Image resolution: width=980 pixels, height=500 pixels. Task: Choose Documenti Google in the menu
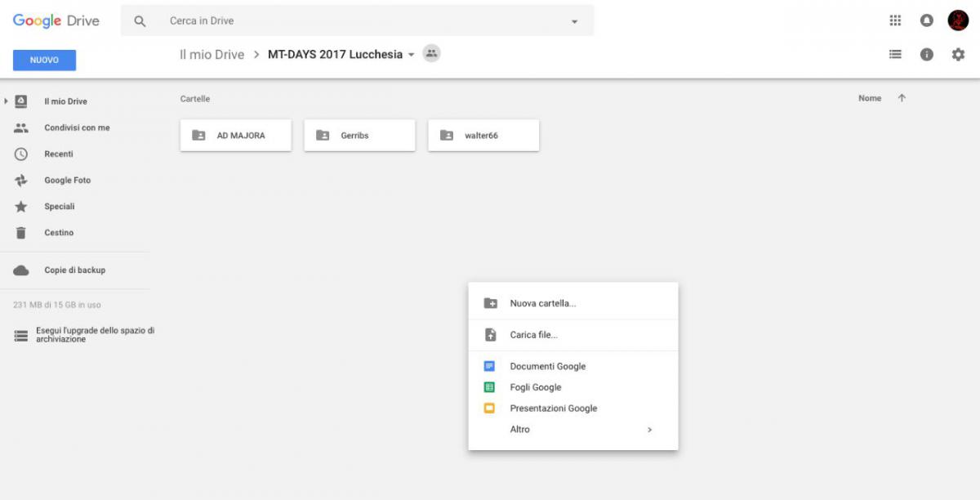[573, 366]
